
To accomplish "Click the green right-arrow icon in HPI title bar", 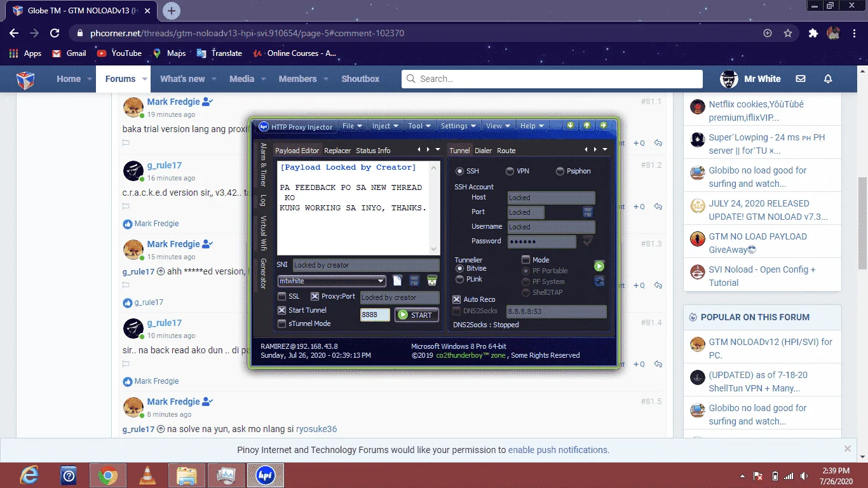I will [603, 125].
